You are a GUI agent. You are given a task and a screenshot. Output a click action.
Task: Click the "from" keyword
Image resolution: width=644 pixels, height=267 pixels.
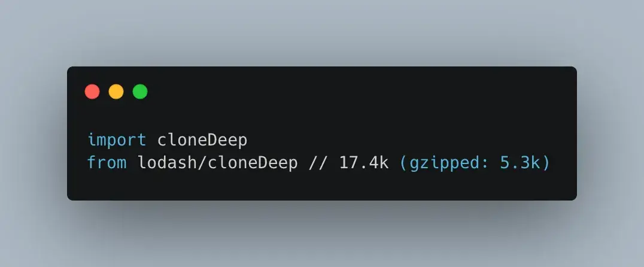(107, 163)
